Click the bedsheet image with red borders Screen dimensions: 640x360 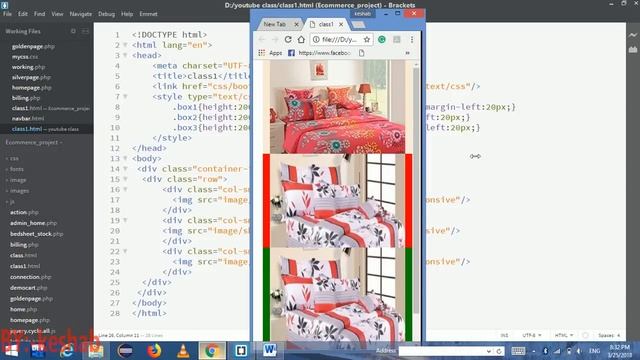(338, 201)
